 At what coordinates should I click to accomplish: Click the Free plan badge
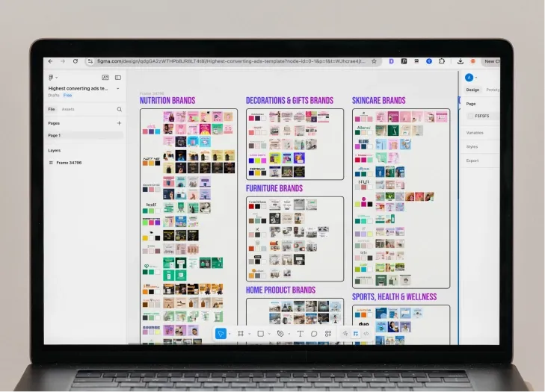68,96
